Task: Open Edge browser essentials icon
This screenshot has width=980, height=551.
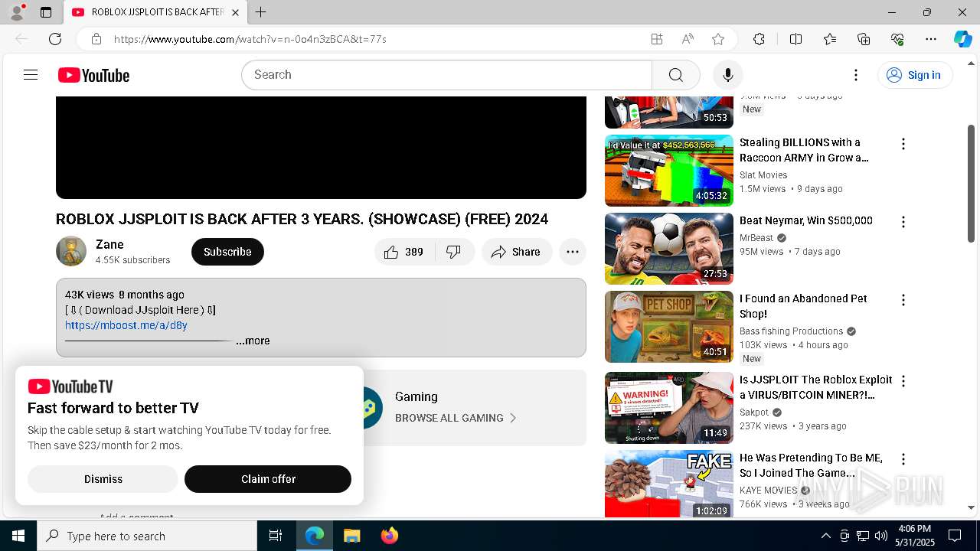Action: pos(897,39)
